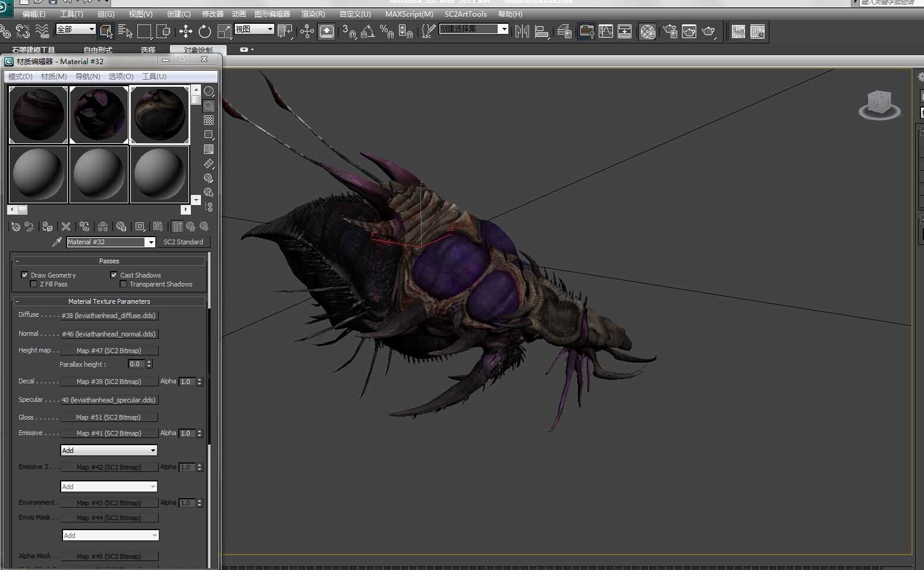
Task: Click the Align tool icon
Action: click(x=542, y=31)
